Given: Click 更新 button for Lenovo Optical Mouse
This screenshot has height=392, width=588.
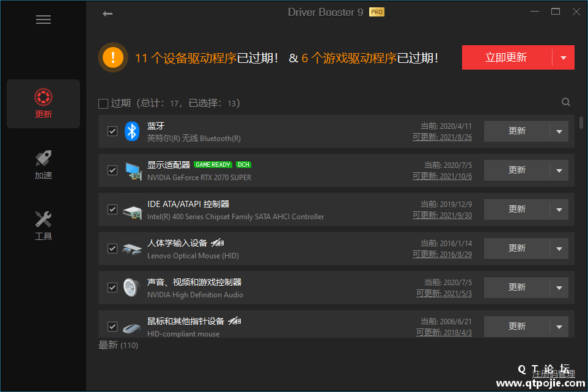Looking at the screenshot, I should [x=516, y=249].
